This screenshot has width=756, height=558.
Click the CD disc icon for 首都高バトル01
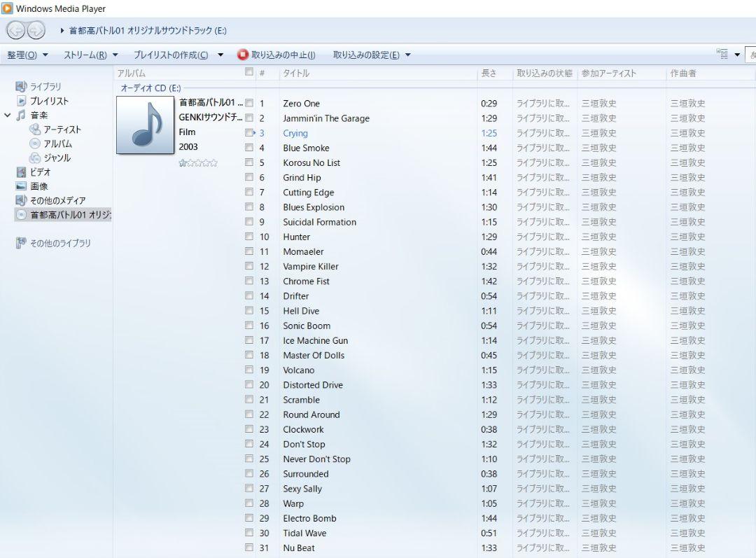(x=21, y=215)
